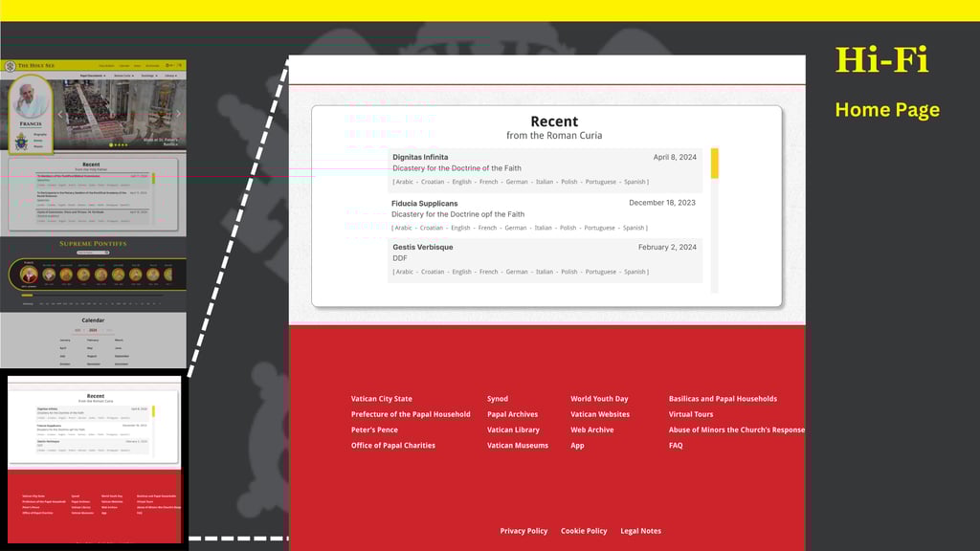Open Dignitas Infinita in English

click(x=462, y=182)
